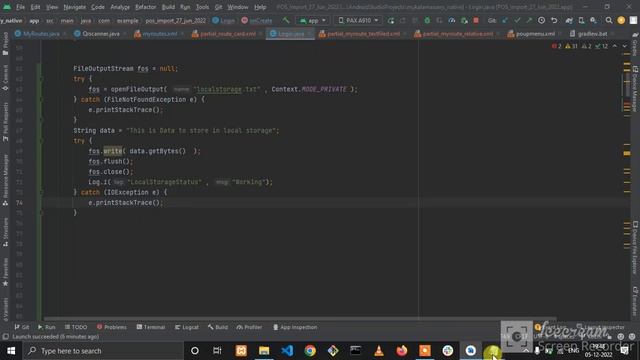Click Sync Project with Gradle Files icon
The height and width of the screenshot is (360, 640).
569,20
